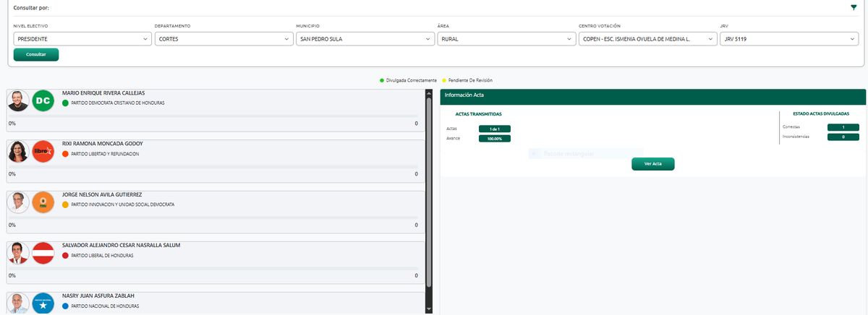Click RIXI RAMONA MONCADA GODOY name
The height and width of the screenshot is (315, 868).
click(101, 144)
